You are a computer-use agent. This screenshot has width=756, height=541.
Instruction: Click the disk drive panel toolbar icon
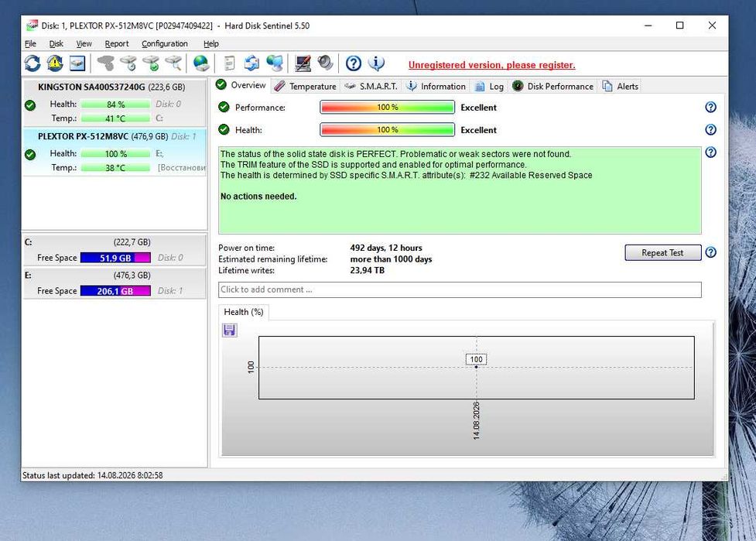point(77,63)
